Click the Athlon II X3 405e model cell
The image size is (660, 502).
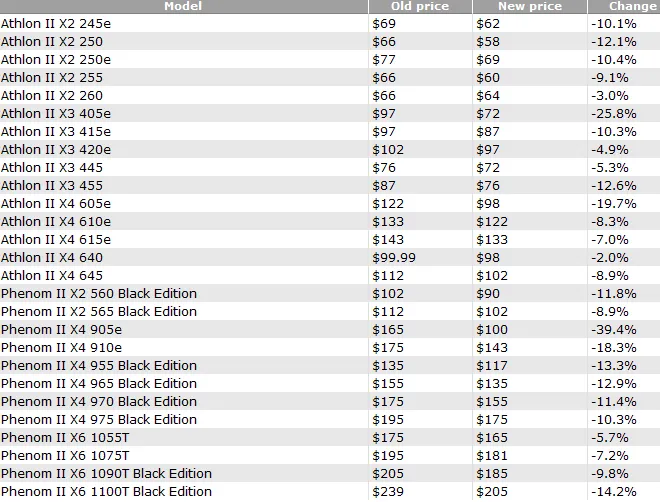point(56,113)
